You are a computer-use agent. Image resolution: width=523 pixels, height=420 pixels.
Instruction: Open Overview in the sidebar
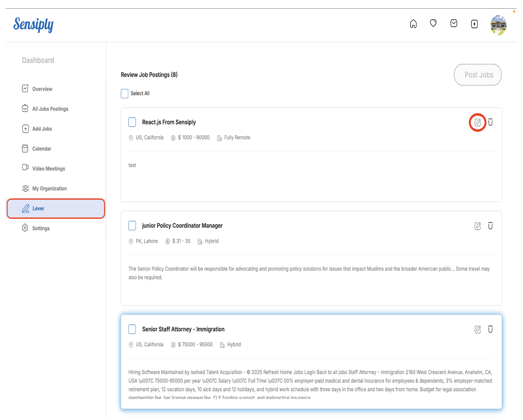coord(42,89)
